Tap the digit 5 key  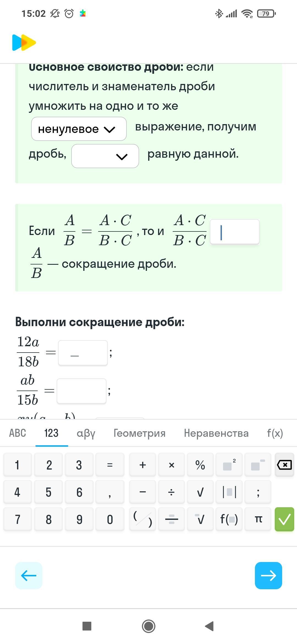(x=48, y=492)
